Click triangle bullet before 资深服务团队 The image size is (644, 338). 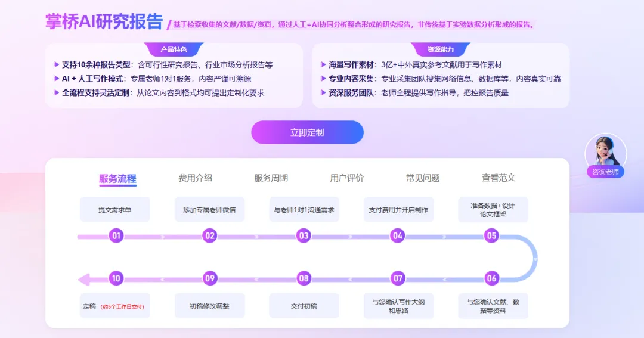tap(323, 93)
